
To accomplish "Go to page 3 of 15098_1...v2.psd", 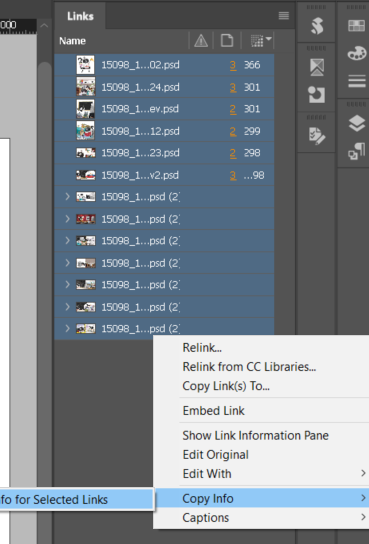I will [x=233, y=176].
